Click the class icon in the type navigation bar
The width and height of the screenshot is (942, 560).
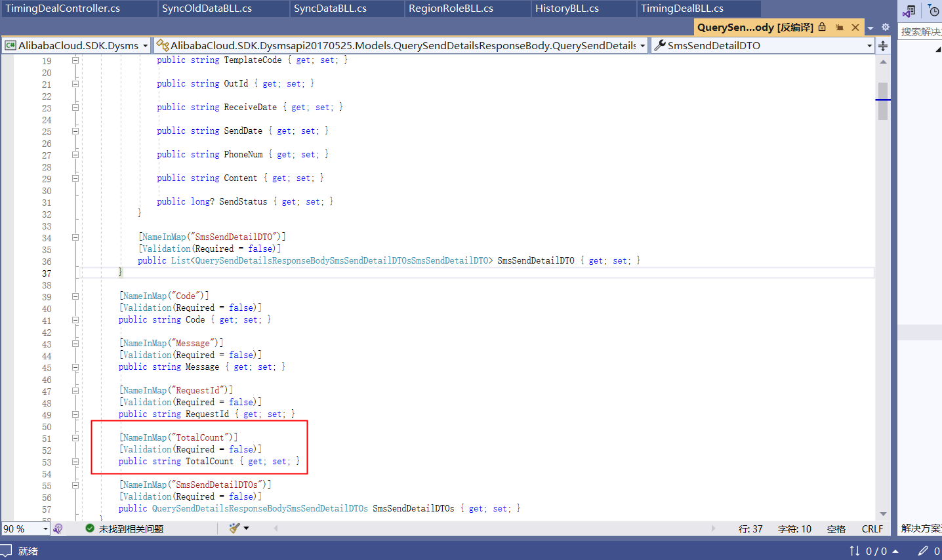click(163, 45)
